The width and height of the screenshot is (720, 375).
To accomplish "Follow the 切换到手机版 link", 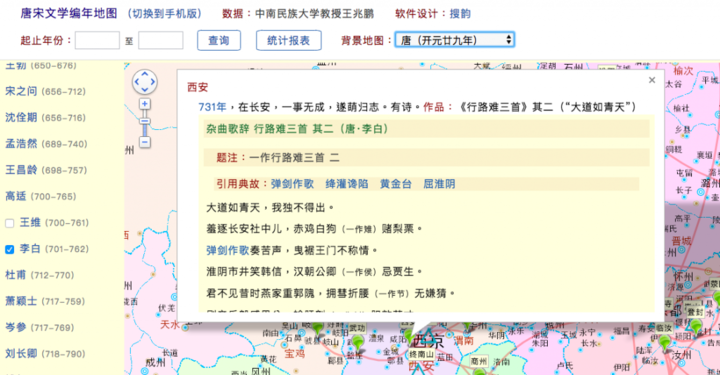I will click(164, 14).
